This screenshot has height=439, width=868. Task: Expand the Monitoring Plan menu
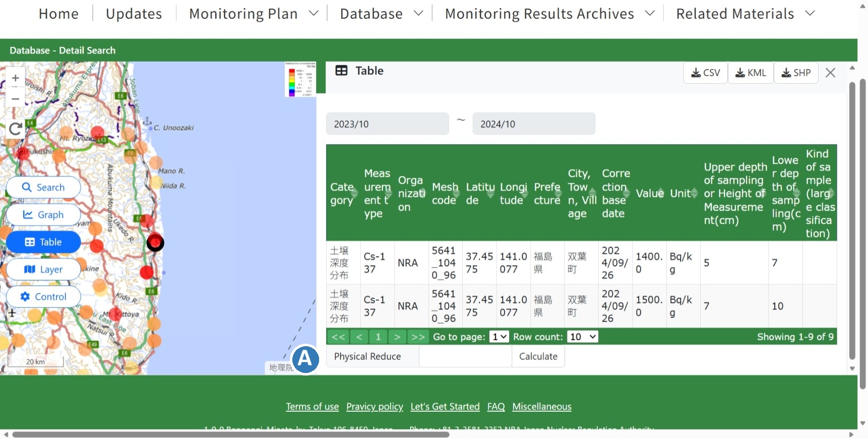coord(254,14)
